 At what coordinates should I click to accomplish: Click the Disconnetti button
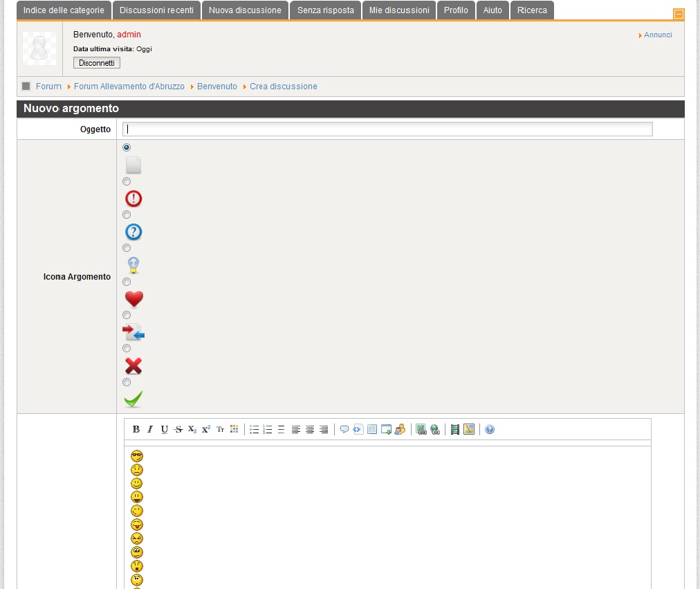tap(97, 63)
